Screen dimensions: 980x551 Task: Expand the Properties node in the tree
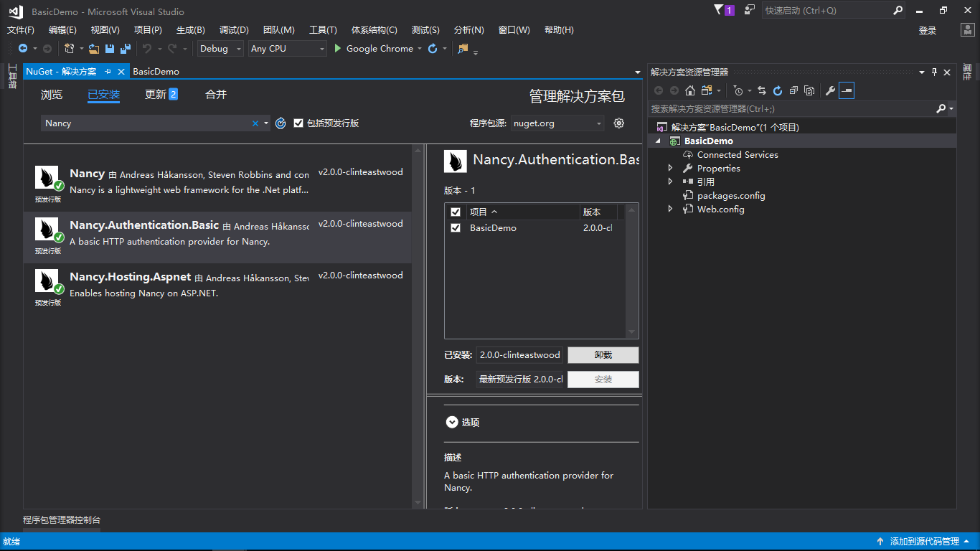(671, 169)
